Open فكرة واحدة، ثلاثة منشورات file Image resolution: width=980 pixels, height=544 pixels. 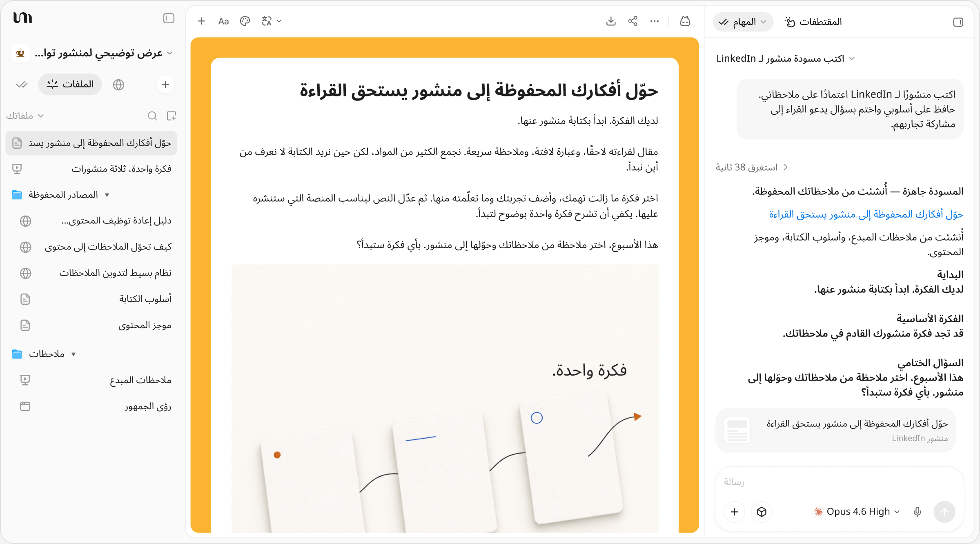[x=91, y=169]
